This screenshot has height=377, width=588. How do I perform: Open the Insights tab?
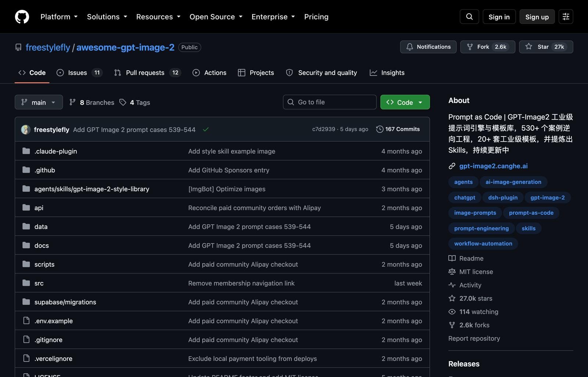coord(387,73)
